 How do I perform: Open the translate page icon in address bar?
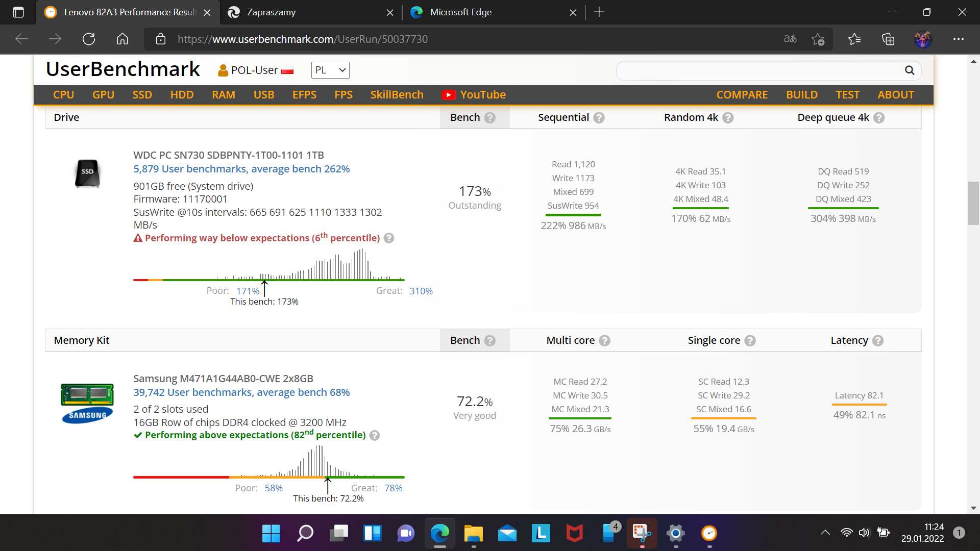click(790, 39)
